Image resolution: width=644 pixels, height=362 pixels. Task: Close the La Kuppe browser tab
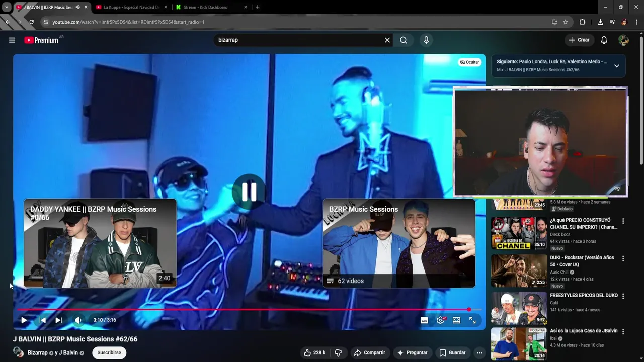coord(166,7)
